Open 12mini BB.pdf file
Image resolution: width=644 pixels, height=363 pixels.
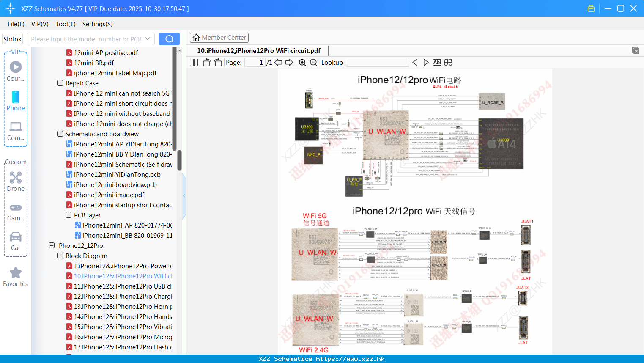94,63
